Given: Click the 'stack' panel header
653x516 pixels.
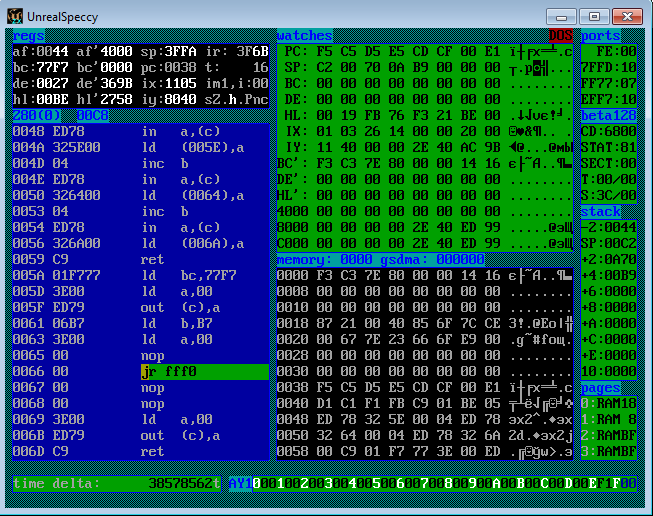Looking at the screenshot, I should 600,212.
